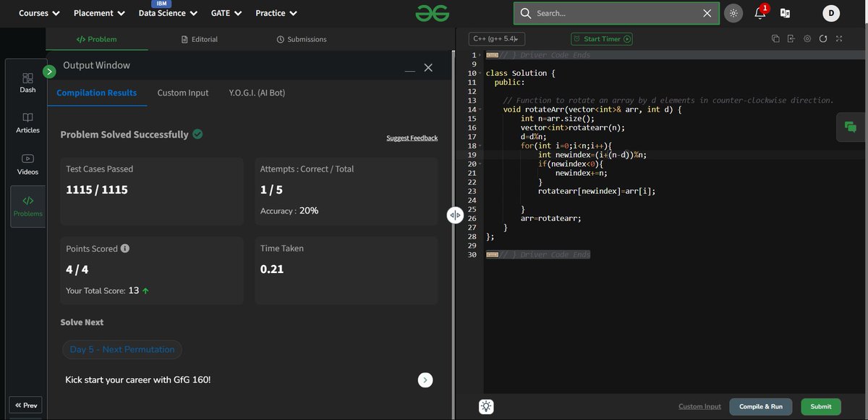Viewport: 868px width, 420px height.
Task: Click the Start Timer button
Action: coord(602,39)
